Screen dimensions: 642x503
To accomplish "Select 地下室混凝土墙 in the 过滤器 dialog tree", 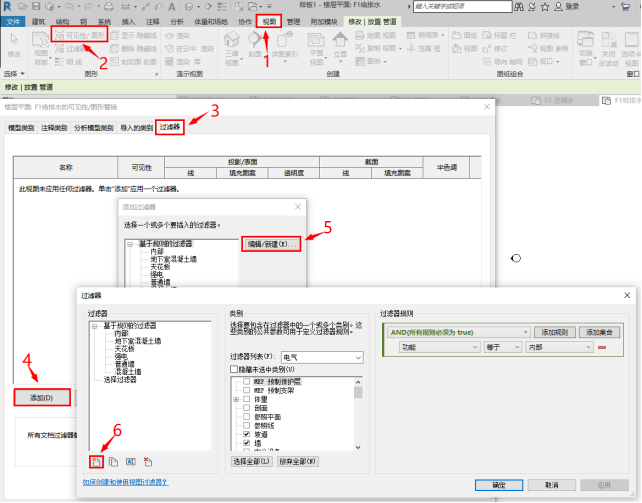I will point(138,341).
